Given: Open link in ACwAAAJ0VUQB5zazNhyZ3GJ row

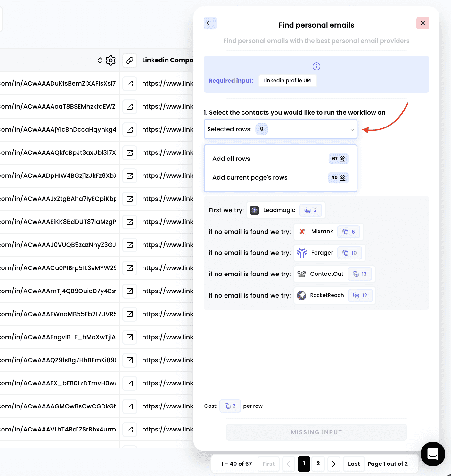Looking at the screenshot, I should (x=130, y=245).
